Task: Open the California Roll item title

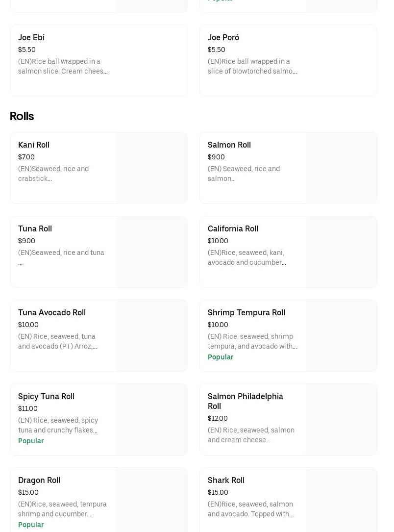Action: 233,229
